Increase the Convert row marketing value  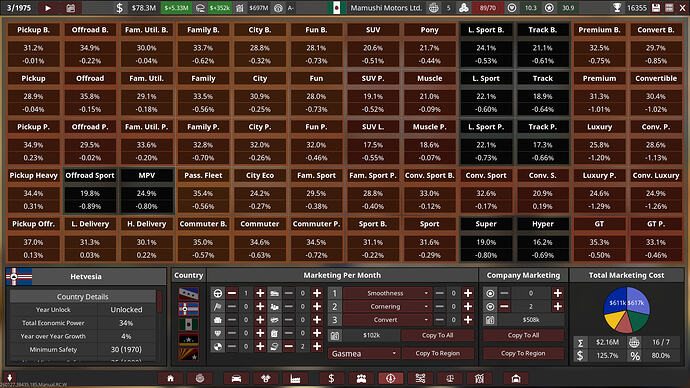[x=468, y=320]
